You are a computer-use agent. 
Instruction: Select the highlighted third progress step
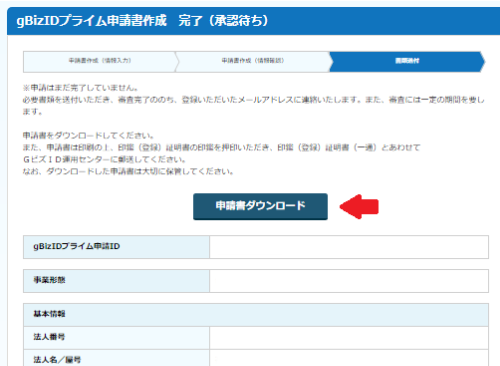pyautogui.click(x=407, y=62)
